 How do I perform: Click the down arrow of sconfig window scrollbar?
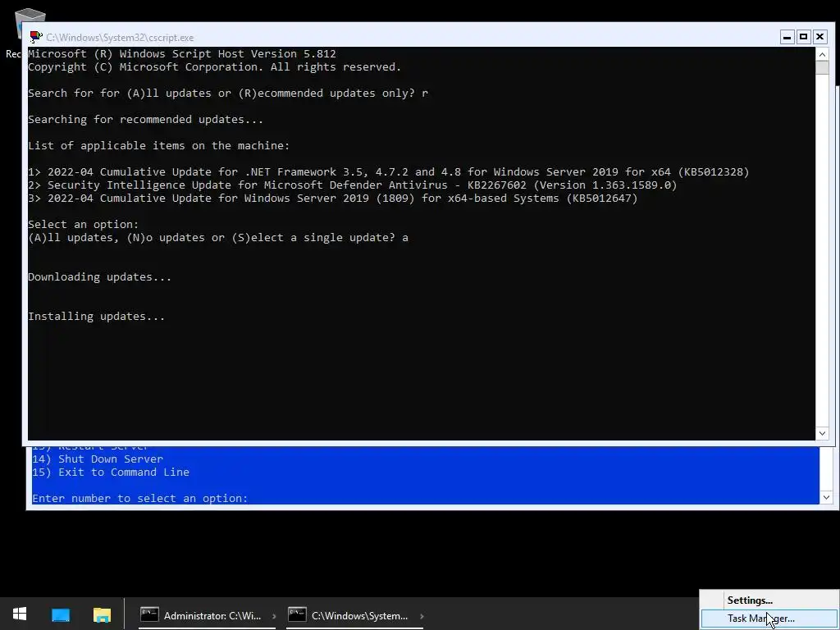[825, 497]
